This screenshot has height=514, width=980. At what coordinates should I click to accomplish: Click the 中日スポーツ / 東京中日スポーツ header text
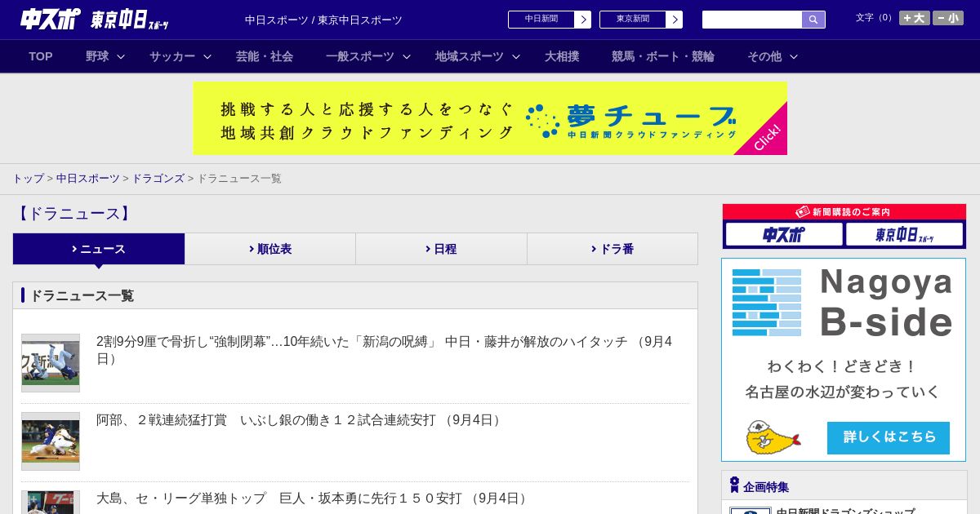pos(323,20)
